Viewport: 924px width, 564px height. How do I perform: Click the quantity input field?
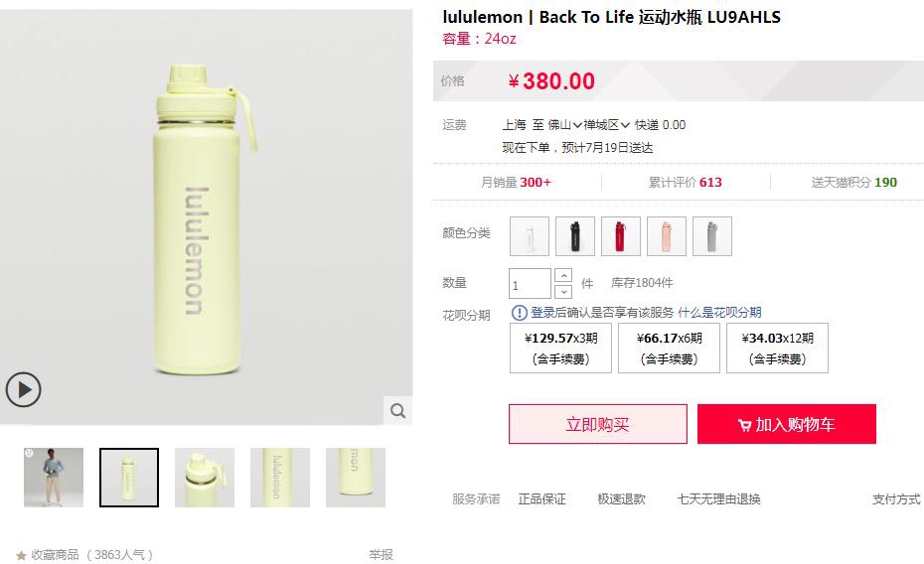530,284
